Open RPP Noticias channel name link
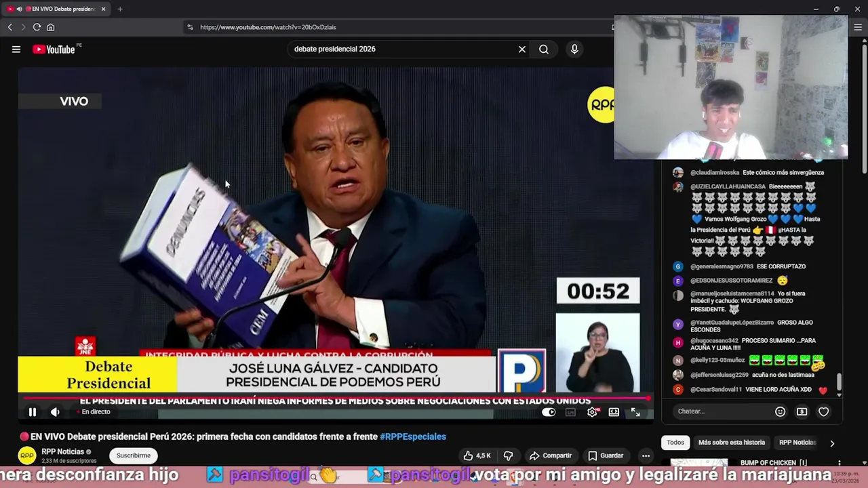The height and width of the screenshot is (488, 868). click(x=62, y=451)
